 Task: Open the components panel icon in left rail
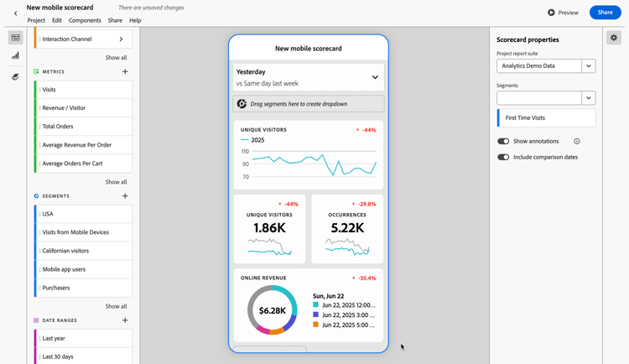(15, 38)
